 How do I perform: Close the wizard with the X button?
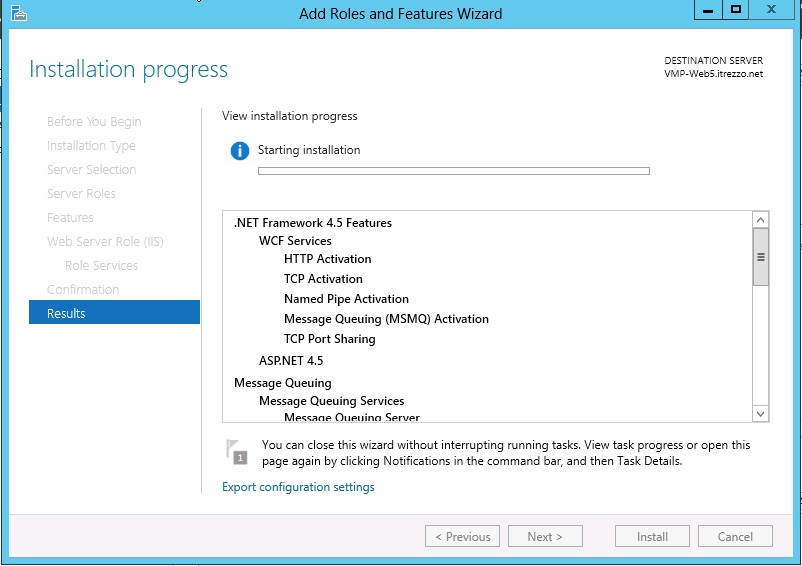pos(771,10)
